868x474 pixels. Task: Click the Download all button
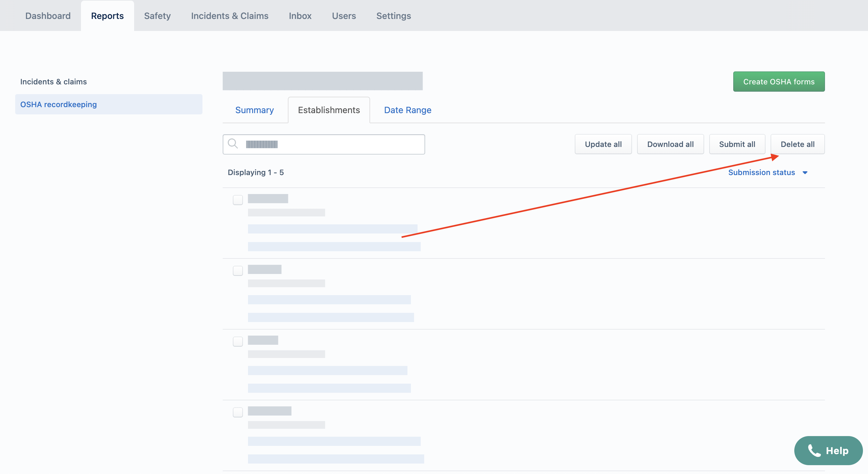[670, 144]
